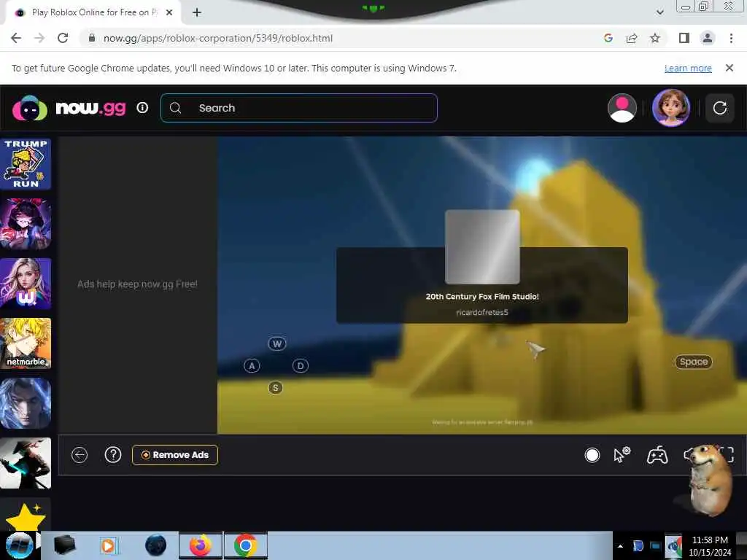Toggle Chrome side panel

(684, 38)
